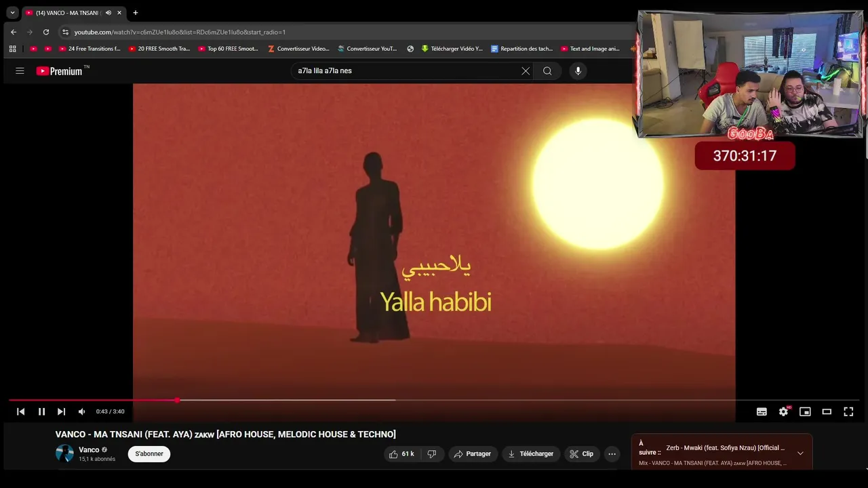Seek using the red video progress bar

point(434,400)
